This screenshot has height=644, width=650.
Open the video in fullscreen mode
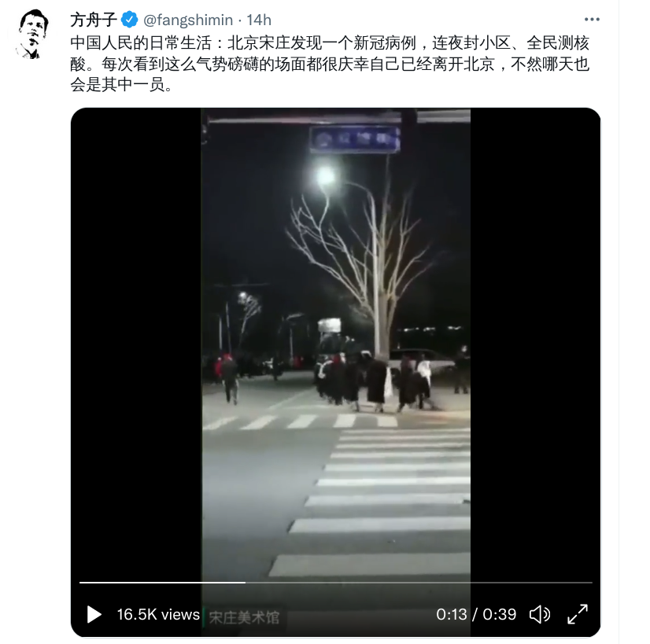578,614
